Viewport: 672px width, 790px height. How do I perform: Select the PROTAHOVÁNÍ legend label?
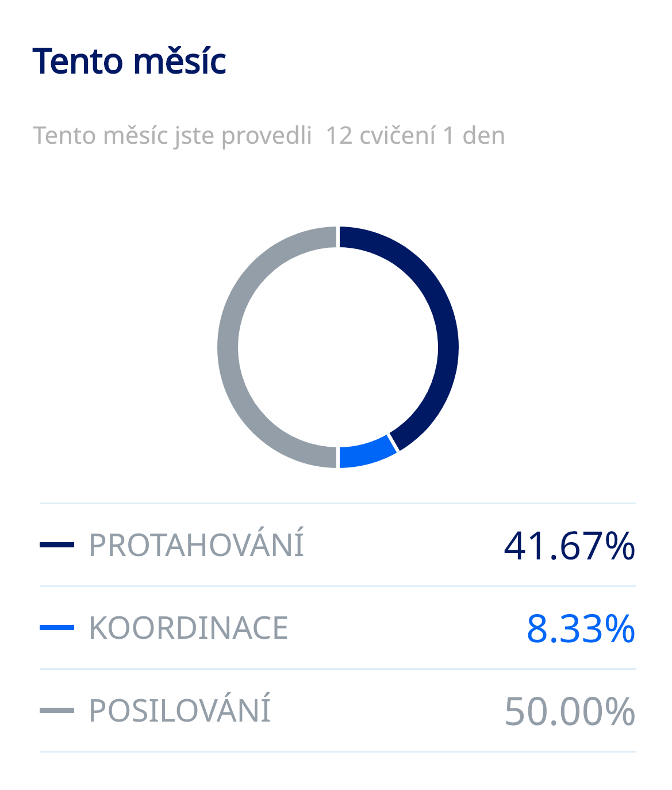(196, 544)
